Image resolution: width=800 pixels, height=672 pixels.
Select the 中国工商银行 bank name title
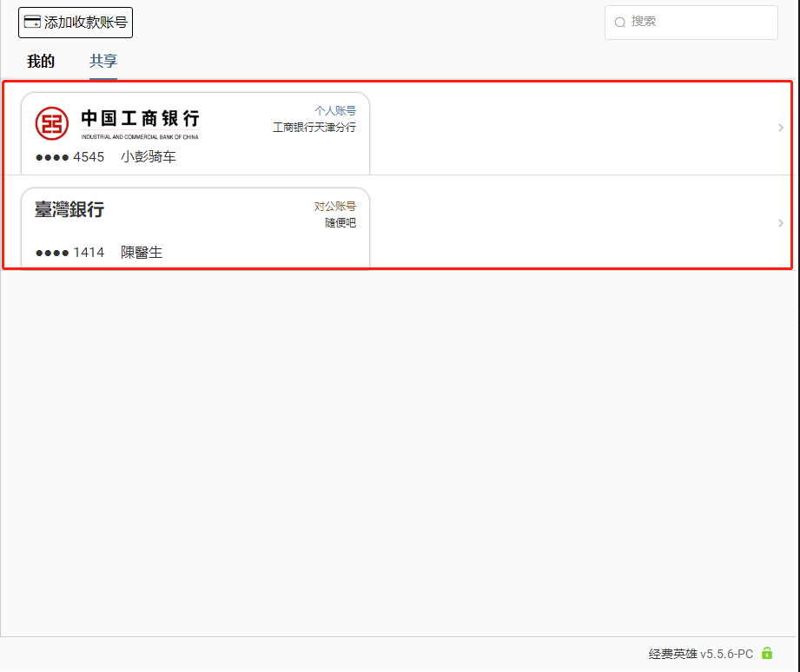coord(140,119)
